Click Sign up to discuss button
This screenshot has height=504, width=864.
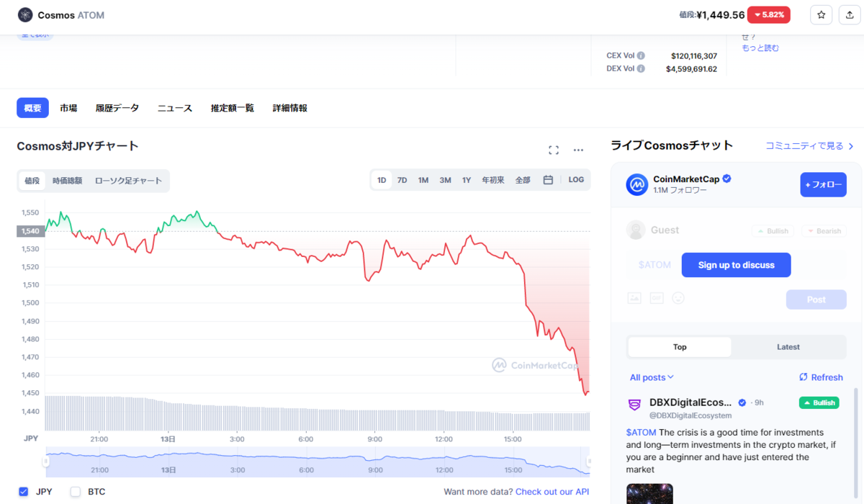(737, 265)
